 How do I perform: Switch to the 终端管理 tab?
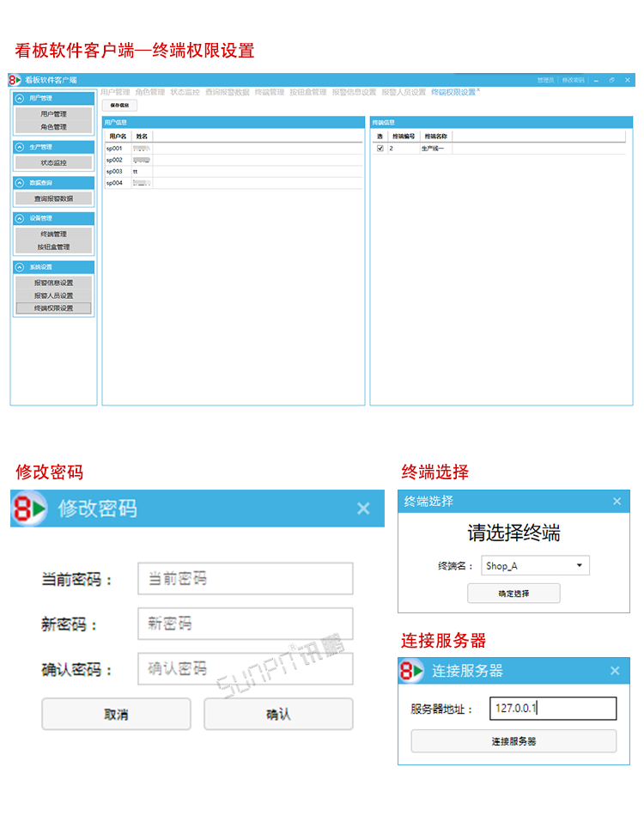(270, 92)
